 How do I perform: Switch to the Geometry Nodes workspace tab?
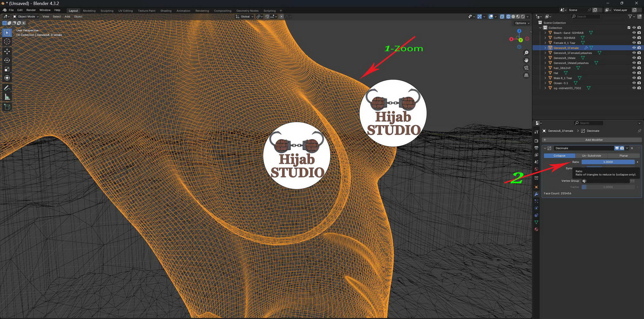[x=248, y=11]
